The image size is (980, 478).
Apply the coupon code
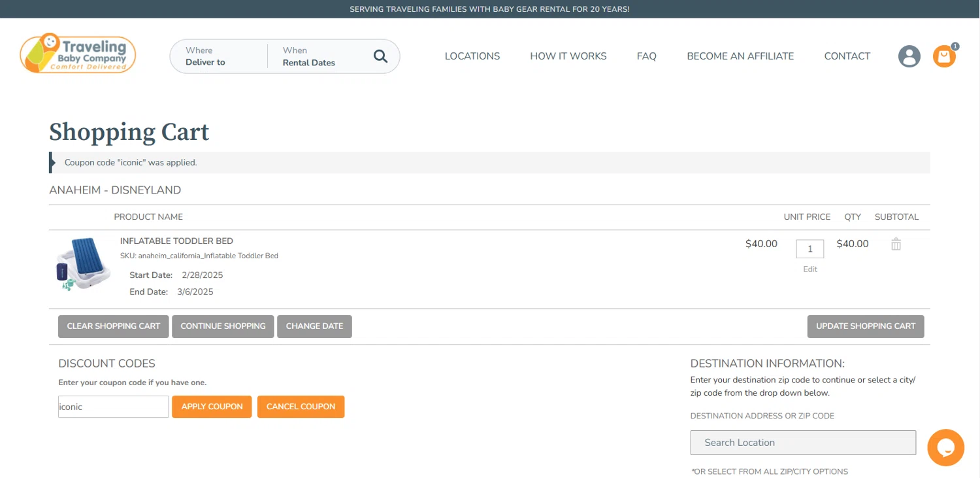coord(212,407)
